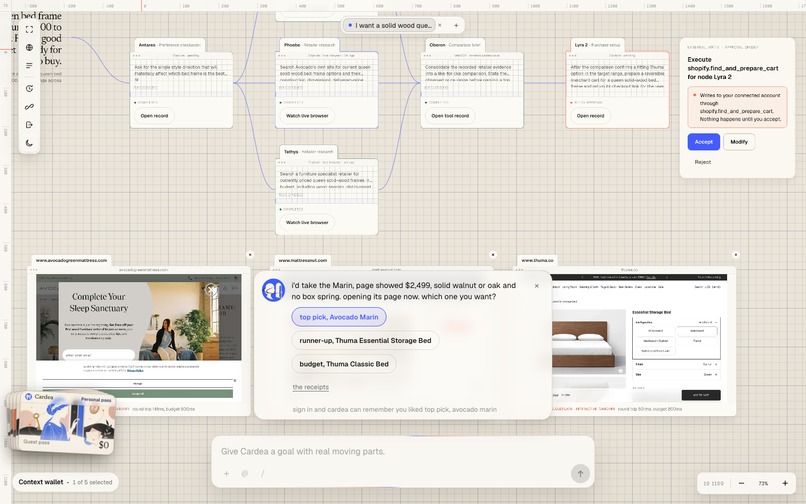Viewport: 806px width, 504px height.
Task: Click the three dots menu on Oberon node
Action: [427, 56]
